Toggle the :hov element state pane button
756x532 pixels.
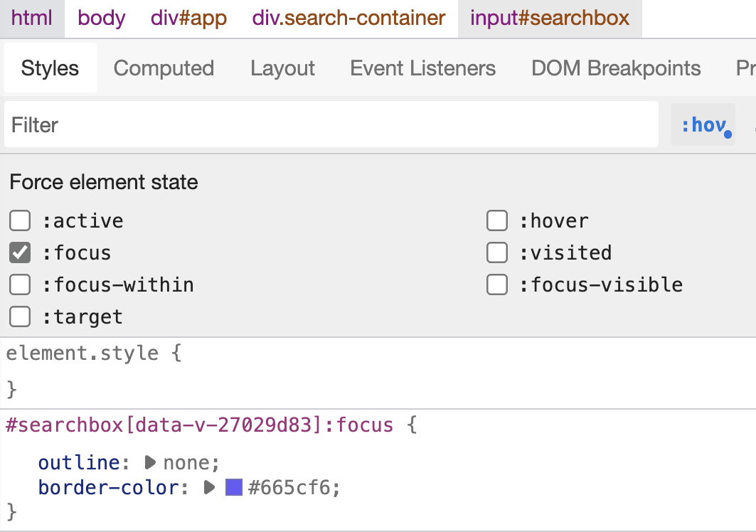(703, 124)
